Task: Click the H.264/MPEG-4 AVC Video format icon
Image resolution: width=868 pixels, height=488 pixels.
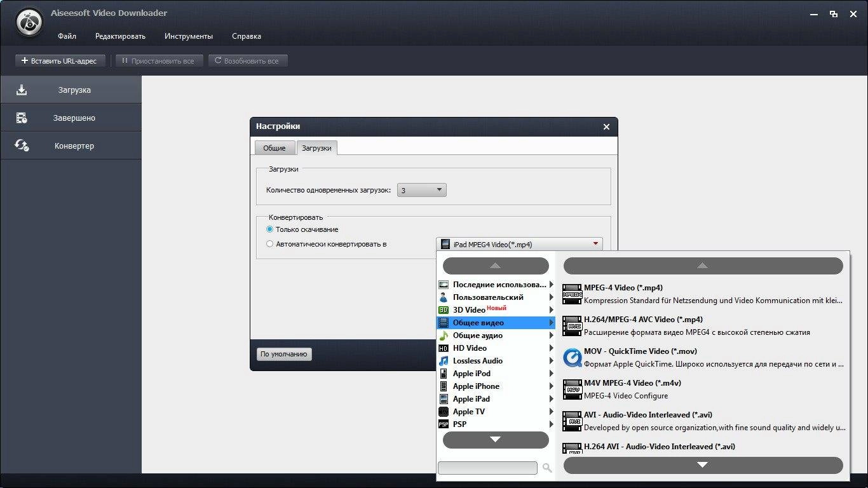Action: coord(572,325)
